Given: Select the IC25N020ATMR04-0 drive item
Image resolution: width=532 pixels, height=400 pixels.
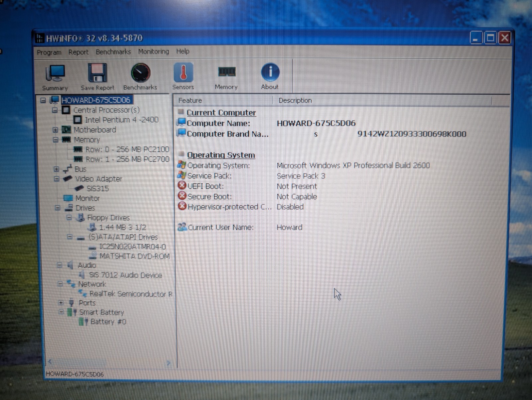Looking at the screenshot, I should click(132, 247).
